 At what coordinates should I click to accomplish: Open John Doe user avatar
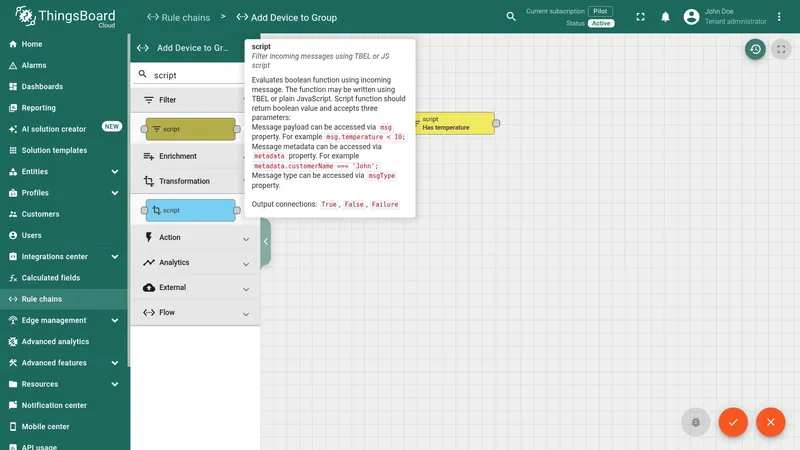(x=691, y=17)
